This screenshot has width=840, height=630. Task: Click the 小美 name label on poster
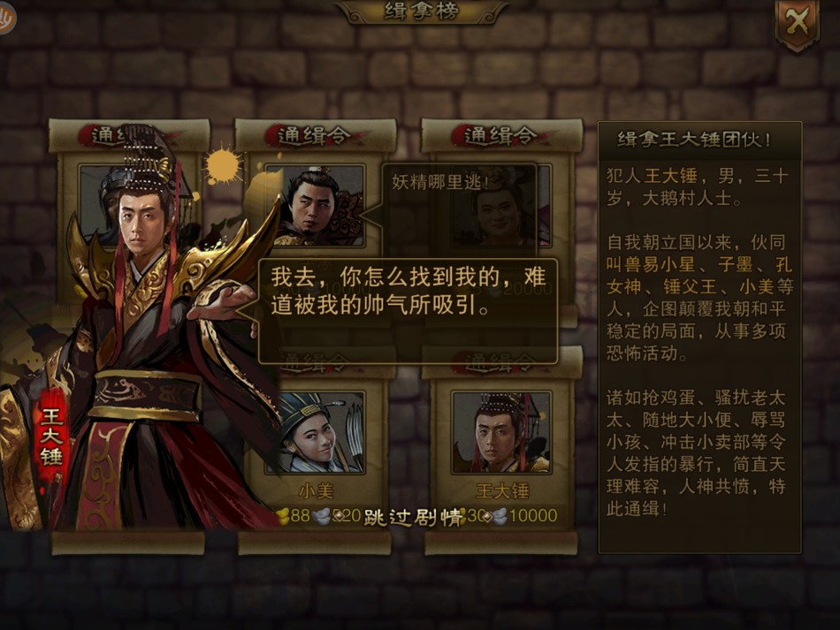[316, 490]
